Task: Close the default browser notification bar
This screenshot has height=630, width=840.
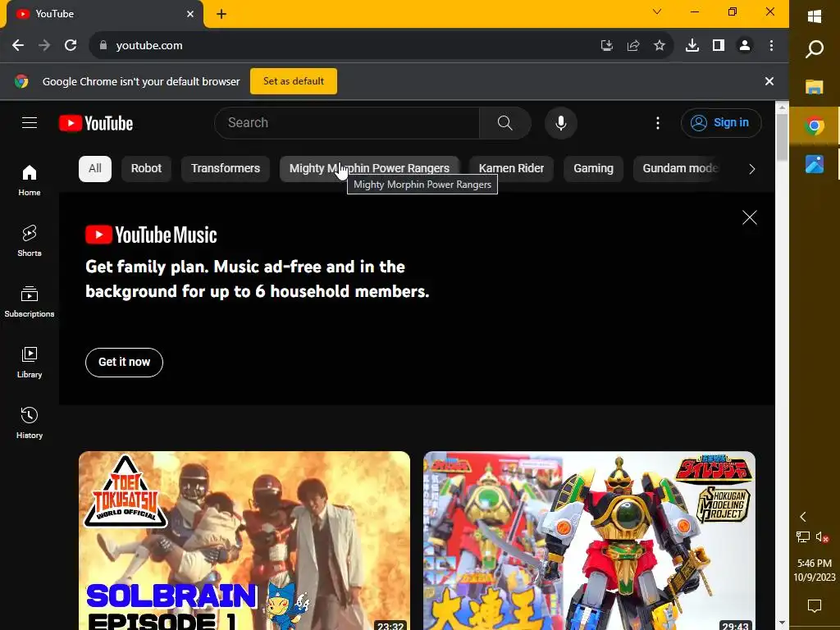Action: click(x=769, y=81)
